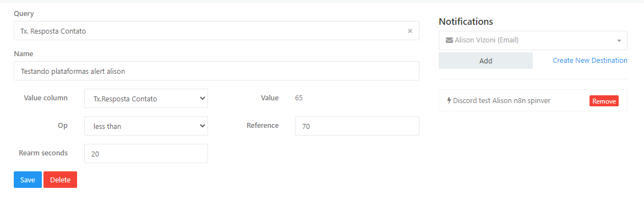644x200 pixels.
Task: Delete this alert
Action: point(61,180)
